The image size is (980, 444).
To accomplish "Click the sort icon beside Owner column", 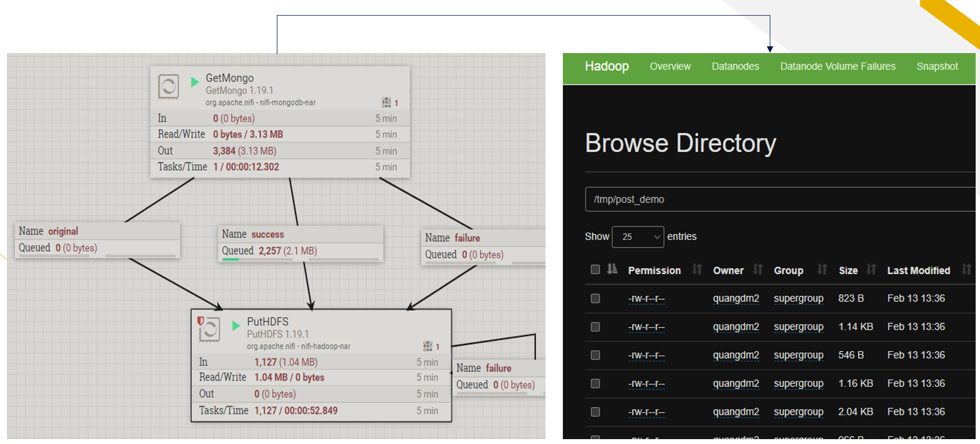I will (x=758, y=269).
